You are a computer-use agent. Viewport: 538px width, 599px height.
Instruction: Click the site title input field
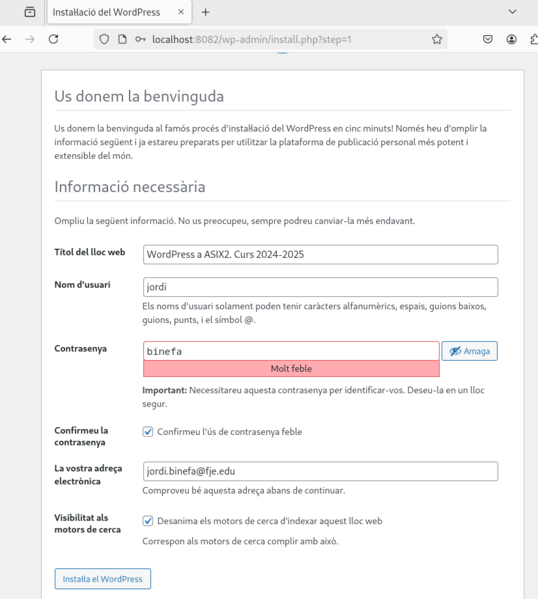321,254
